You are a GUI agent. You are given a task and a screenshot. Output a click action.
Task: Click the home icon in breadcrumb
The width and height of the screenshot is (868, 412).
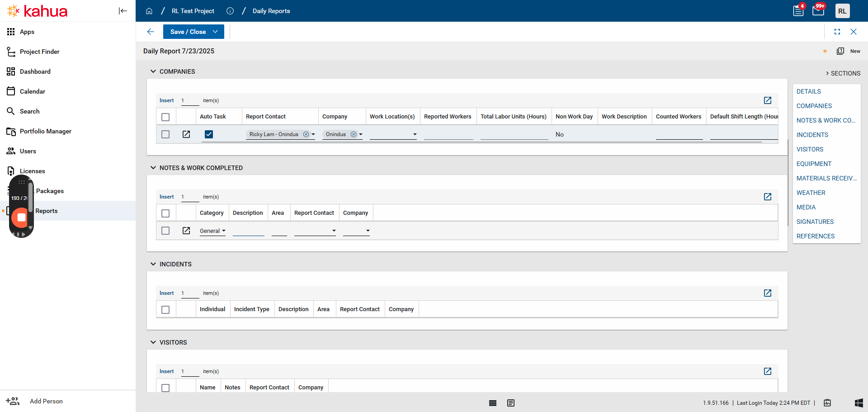tap(149, 11)
